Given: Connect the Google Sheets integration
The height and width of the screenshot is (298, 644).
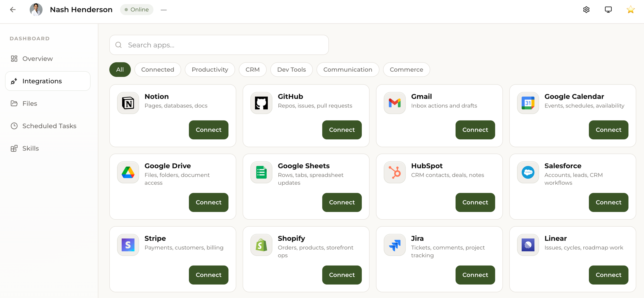Looking at the screenshot, I should [342, 202].
